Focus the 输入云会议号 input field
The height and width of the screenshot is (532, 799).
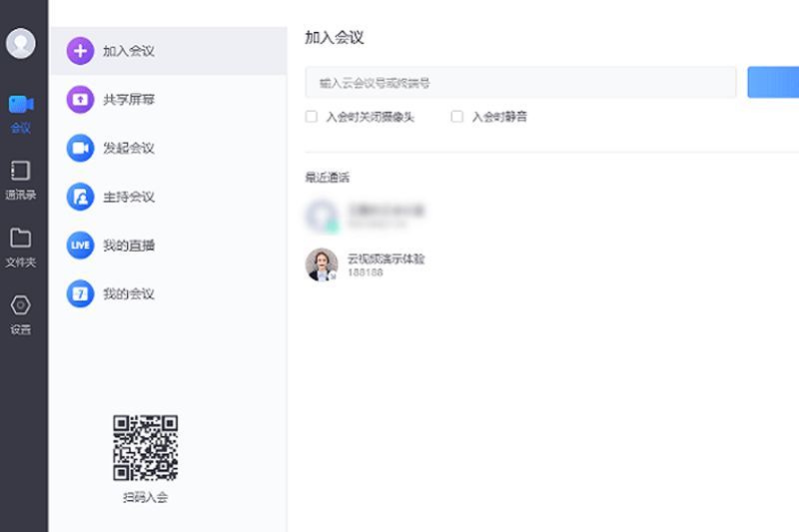520,83
